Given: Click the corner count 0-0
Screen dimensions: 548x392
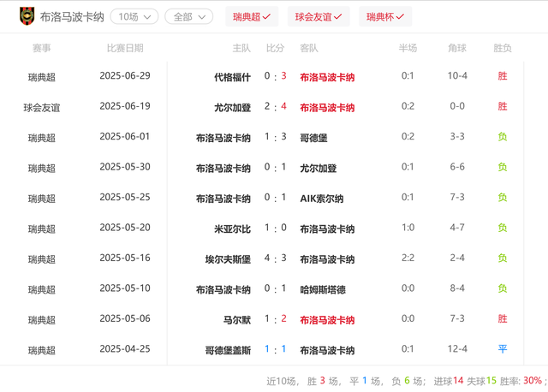Looking at the screenshot, I should (x=457, y=106).
